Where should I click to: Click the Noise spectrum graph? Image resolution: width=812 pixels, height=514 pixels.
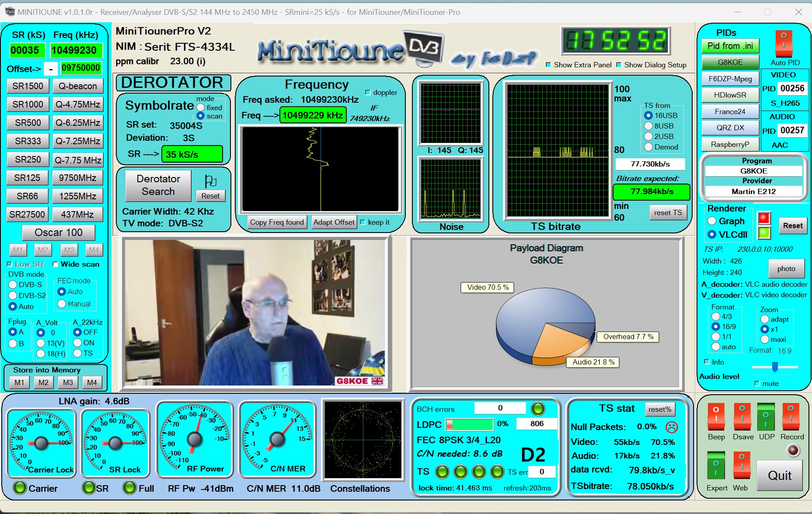(x=450, y=188)
